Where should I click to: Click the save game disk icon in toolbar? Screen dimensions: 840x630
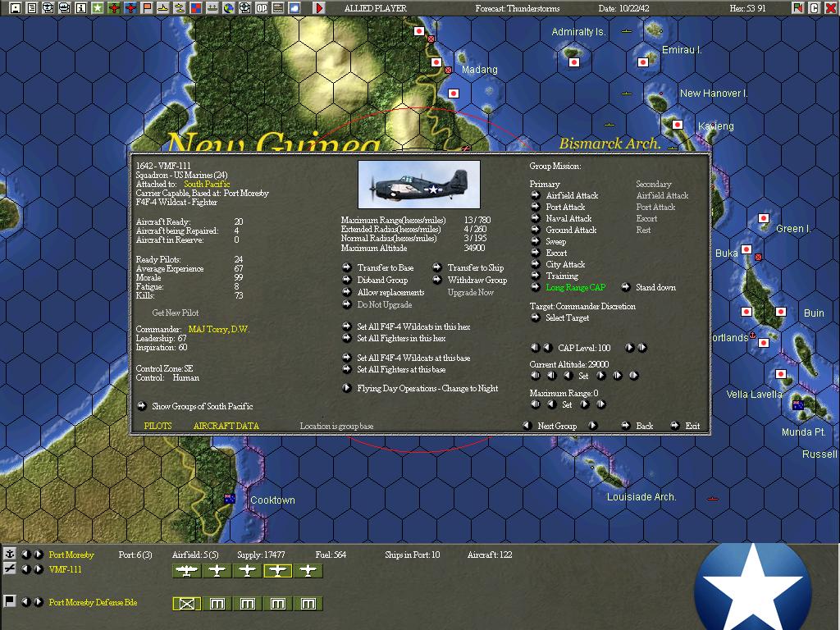(x=16, y=7)
